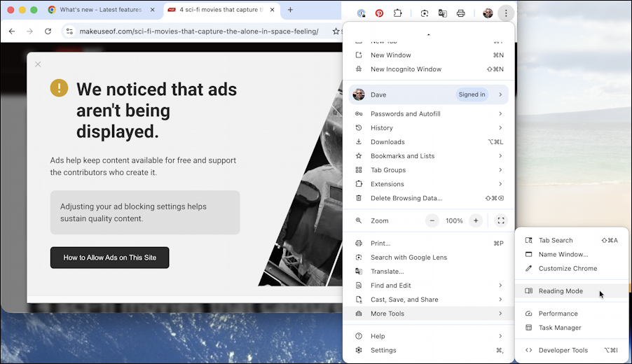Expand Cast, Save, and Share submenu
Viewport: 632px width, 364px height.
click(x=429, y=300)
